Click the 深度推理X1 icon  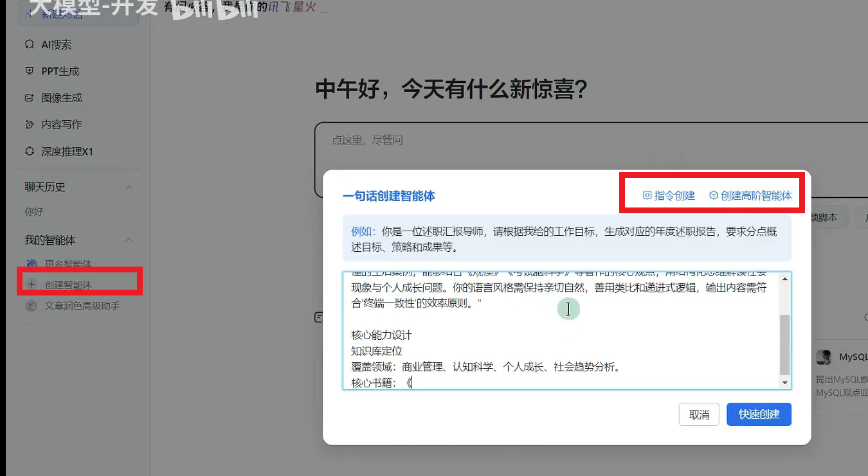pos(29,152)
